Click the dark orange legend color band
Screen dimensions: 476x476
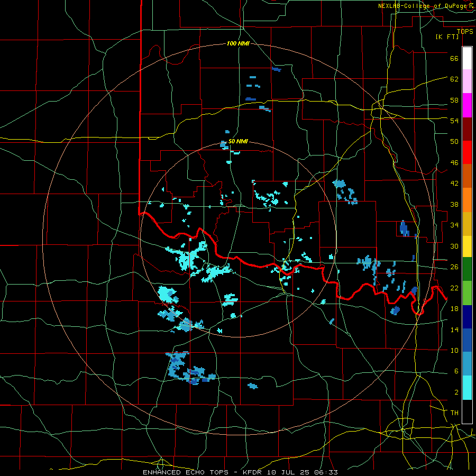[x=467, y=176]
